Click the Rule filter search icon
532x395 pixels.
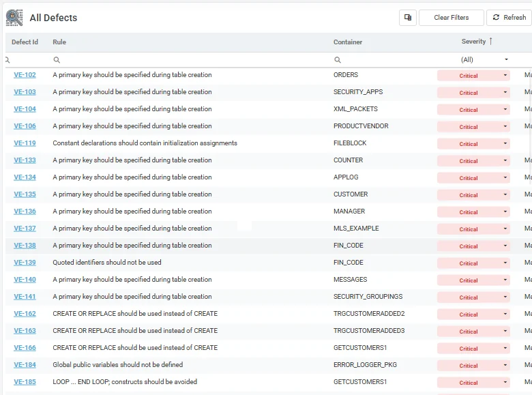click(57, 60)
